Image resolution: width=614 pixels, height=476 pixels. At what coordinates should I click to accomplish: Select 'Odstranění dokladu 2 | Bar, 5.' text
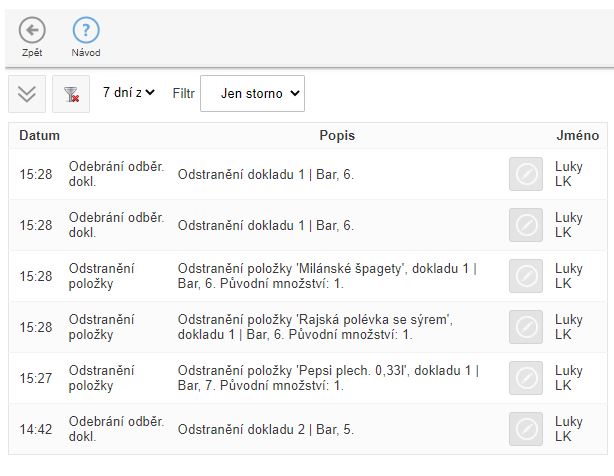266,429
